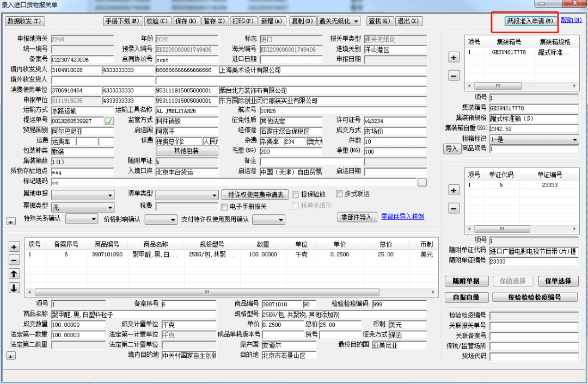The width and height of the screenshot is (588, 384).
Task: Click 保存(K) toolbar button
Action: pos(186,21)
